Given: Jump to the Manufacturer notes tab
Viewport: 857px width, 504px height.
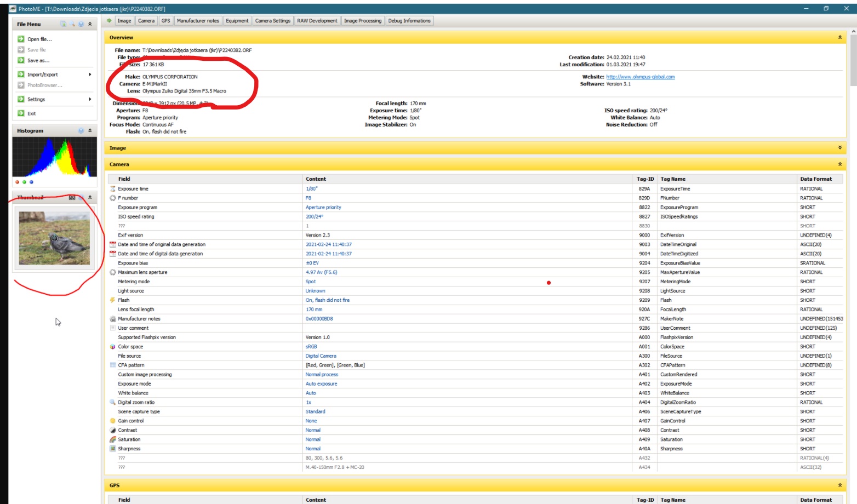Looking at the screenshot, I should click(x=198, y=21).
